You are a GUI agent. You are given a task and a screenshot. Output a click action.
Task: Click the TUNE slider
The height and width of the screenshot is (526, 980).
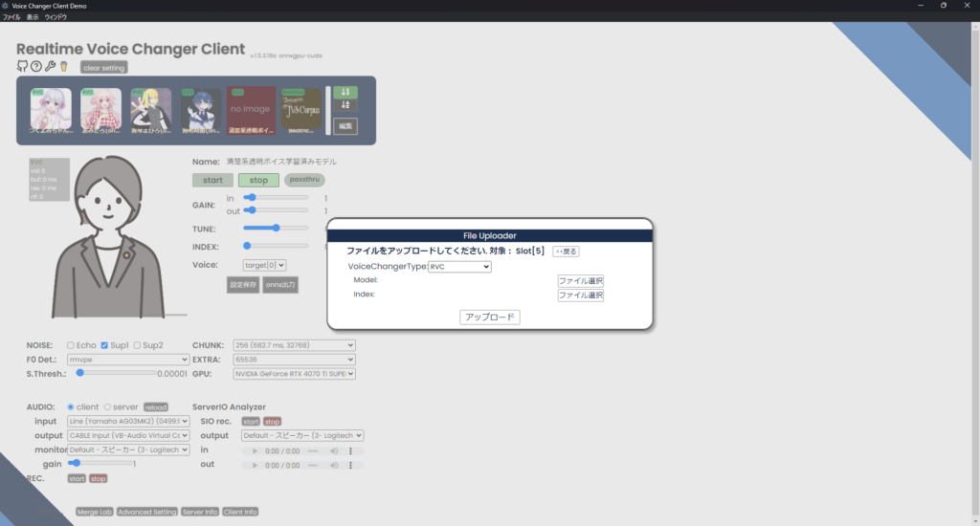[x=276, y=228]
